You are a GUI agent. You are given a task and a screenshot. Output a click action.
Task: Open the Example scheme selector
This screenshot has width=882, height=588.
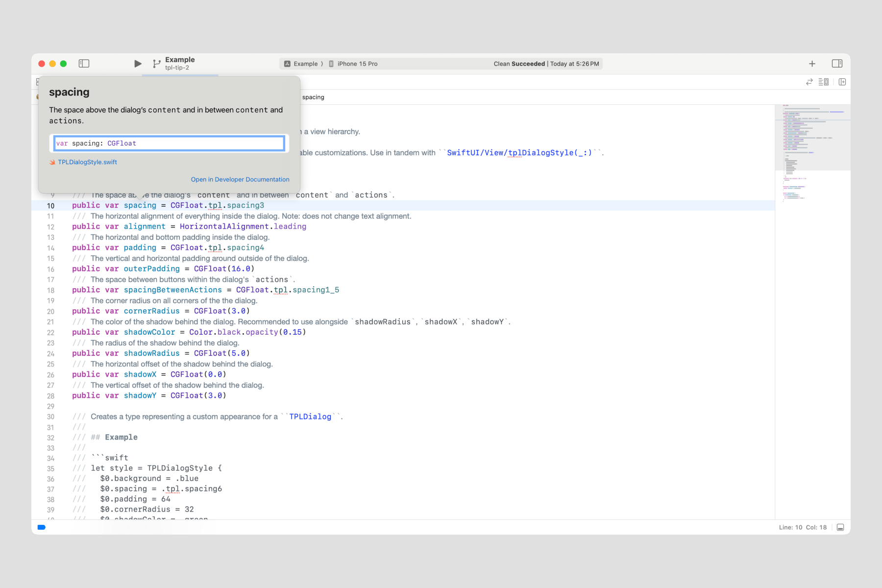tap(301, 64)
